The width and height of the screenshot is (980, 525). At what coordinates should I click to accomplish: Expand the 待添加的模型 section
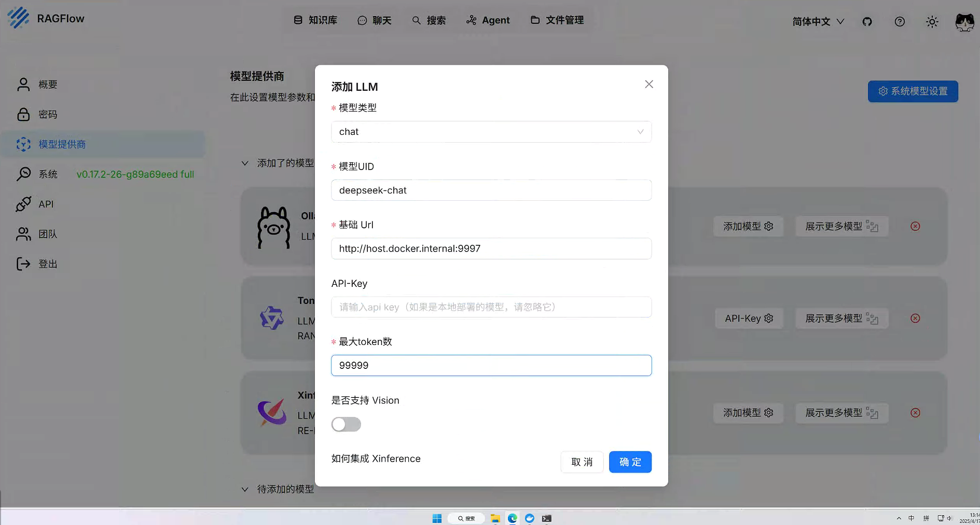(x=245, y=489)
